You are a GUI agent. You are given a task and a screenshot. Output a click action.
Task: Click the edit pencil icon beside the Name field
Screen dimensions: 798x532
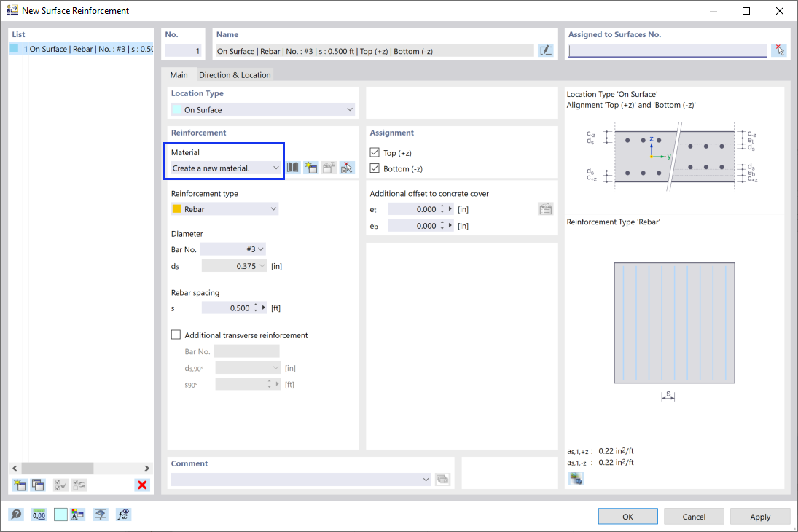[546, 50]
